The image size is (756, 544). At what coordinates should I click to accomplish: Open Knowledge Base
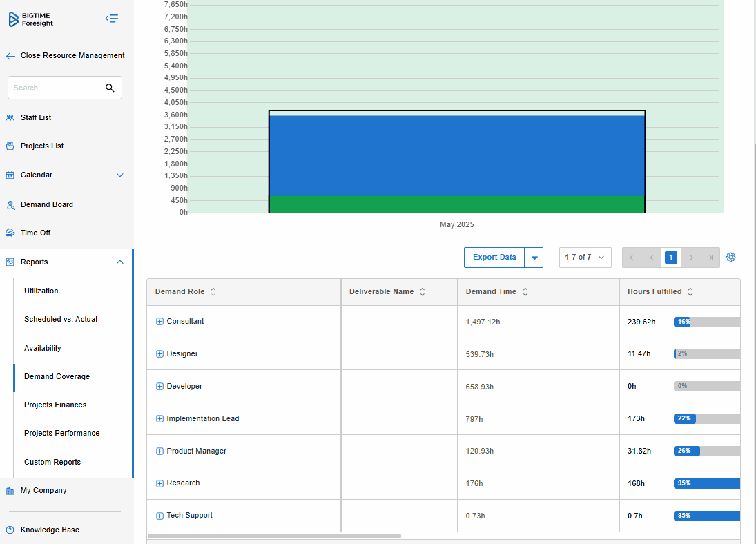coord(50,530)
